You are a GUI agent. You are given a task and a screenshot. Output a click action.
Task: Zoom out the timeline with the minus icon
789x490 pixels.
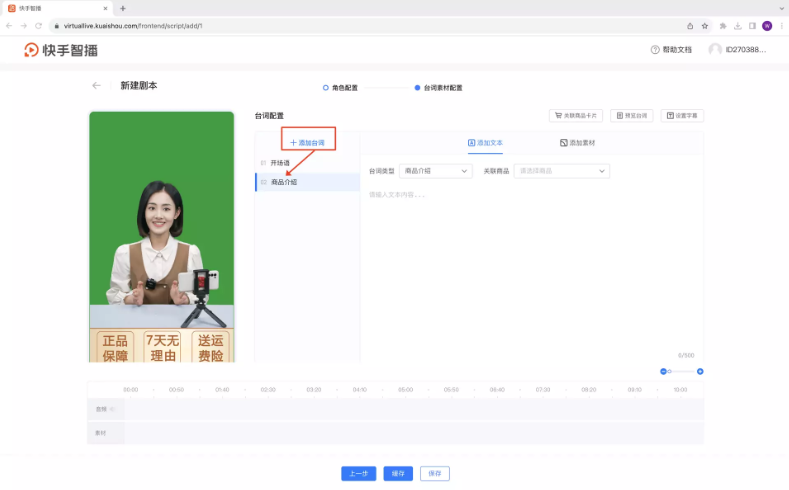click(x=663, y=371)
